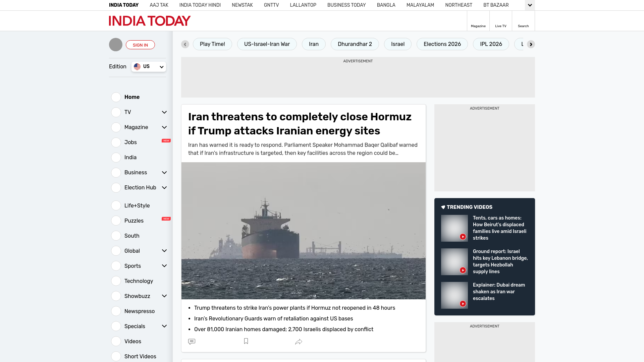Screen dimensions: 644x362
Task: Go to Home in the sidebar
Action: 132,97
